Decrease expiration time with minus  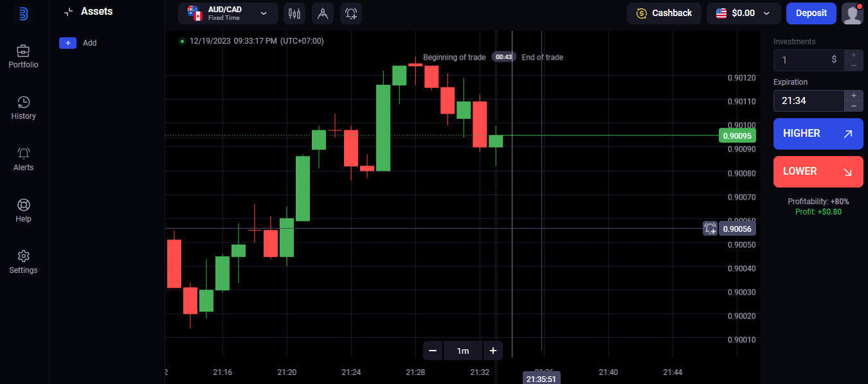[853, 106]
